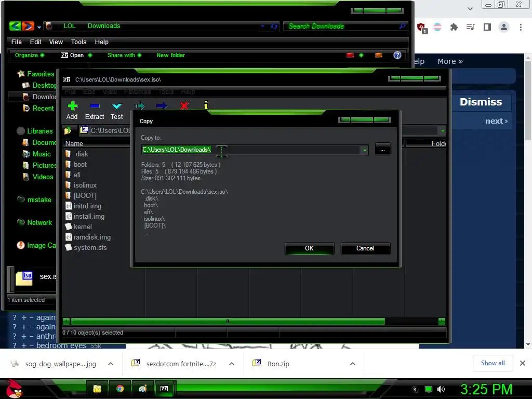Click the Explorer forward arrow button
The width and height of the screenshot is (532, 399).
pyautogui.click(x=28, y=26)
